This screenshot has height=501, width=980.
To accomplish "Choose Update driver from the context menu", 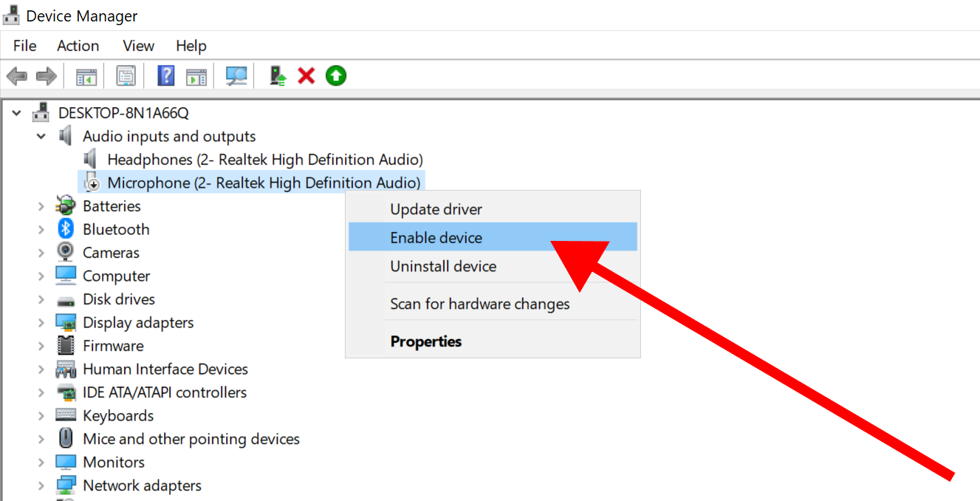I will 436,209.
